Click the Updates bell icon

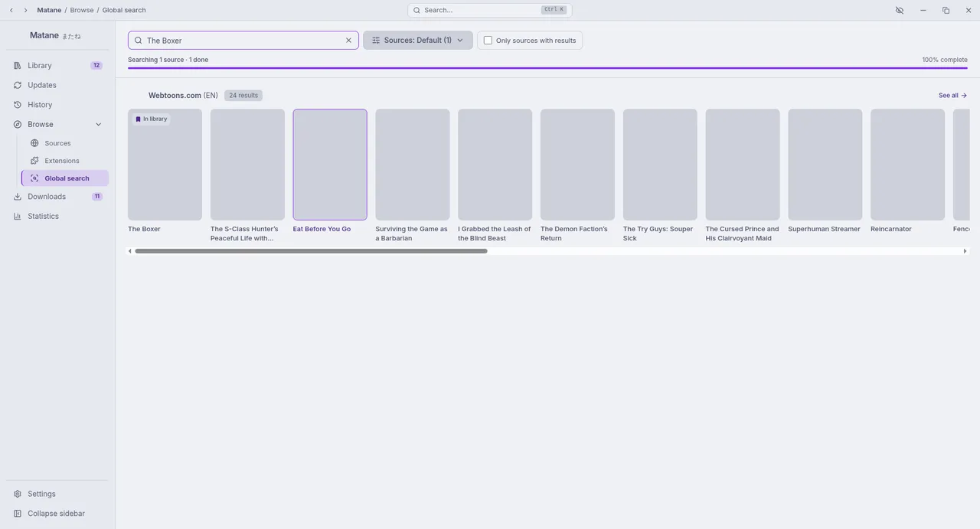tap(18, 85)
